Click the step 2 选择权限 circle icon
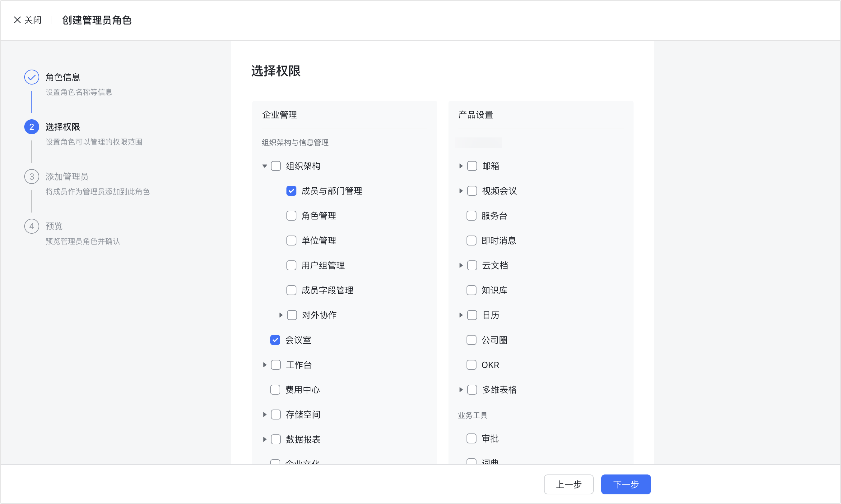The image size is (841, 504). (x=32, y=127)
